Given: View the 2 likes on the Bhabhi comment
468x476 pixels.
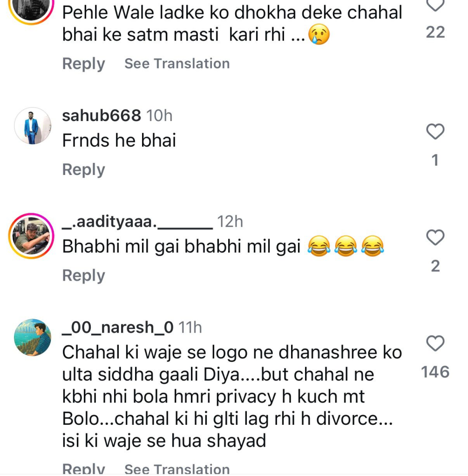Looking at the screenshot, I should click(435, 266).
